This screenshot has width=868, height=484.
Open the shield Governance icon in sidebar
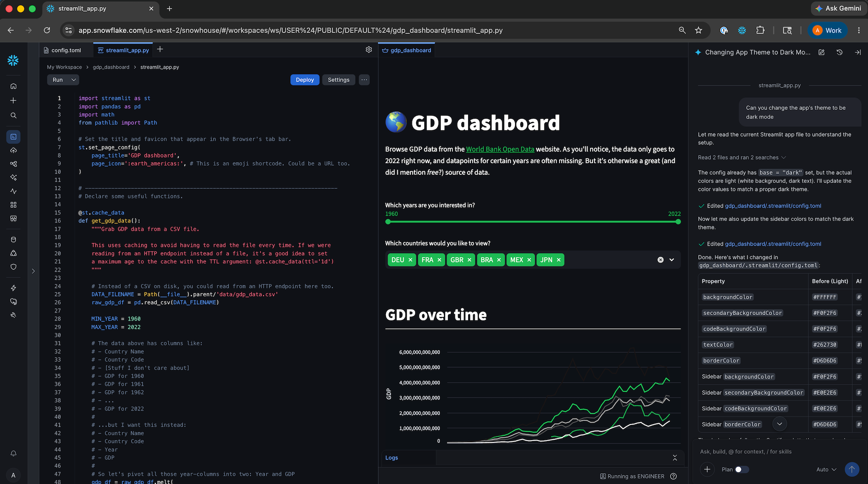point(13,267)
